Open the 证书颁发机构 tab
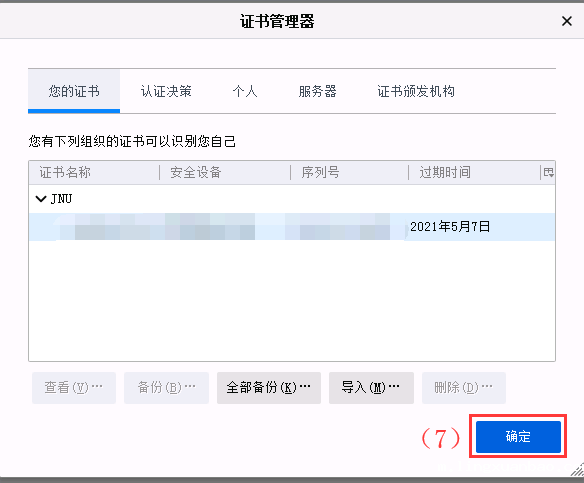The height and width of the screenshot is (483, 584). click(x=416, y=91)
